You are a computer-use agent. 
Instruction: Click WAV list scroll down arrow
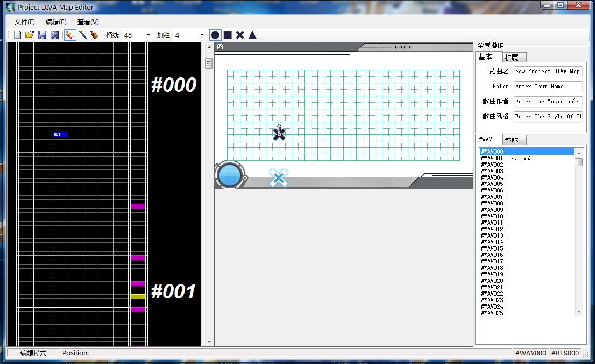pos(579,312)
